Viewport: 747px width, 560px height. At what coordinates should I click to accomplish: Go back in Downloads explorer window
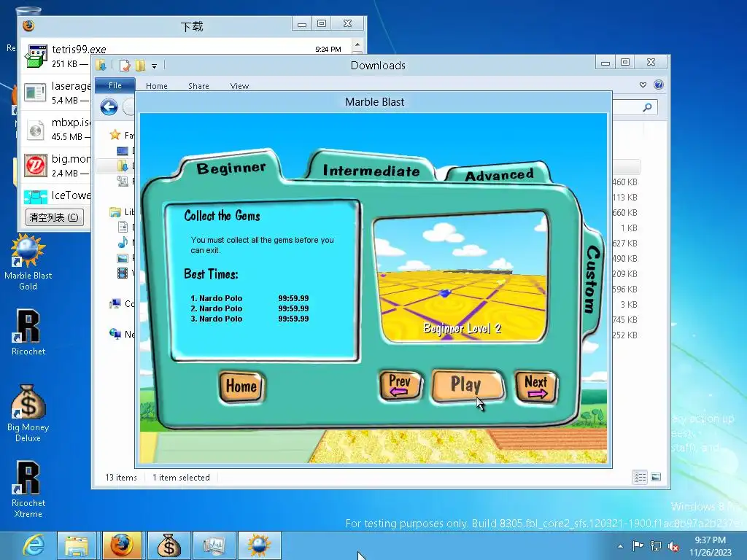click(x=109, y=106)
